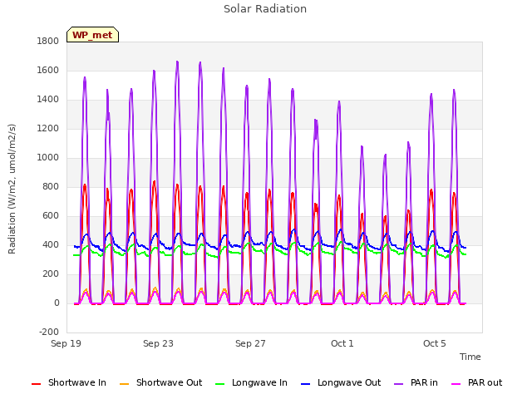Click the Time axis title

click(x=470, y=357)
